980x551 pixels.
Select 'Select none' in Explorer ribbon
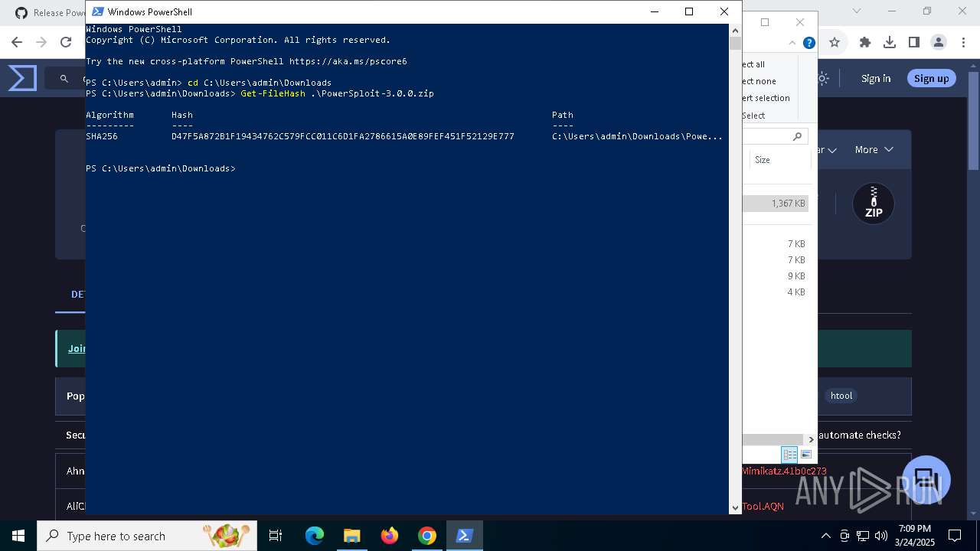[759, 81]
